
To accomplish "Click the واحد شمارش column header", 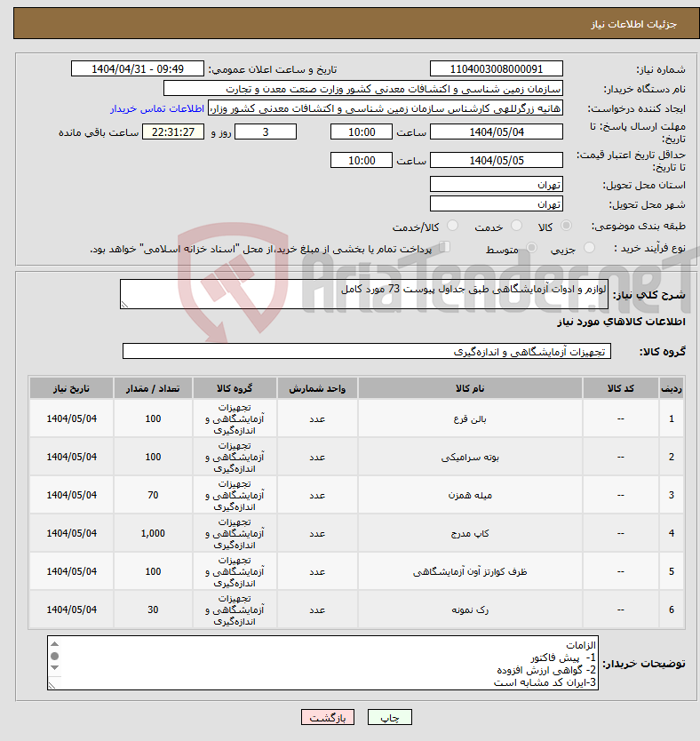I will tap(317, 388).
